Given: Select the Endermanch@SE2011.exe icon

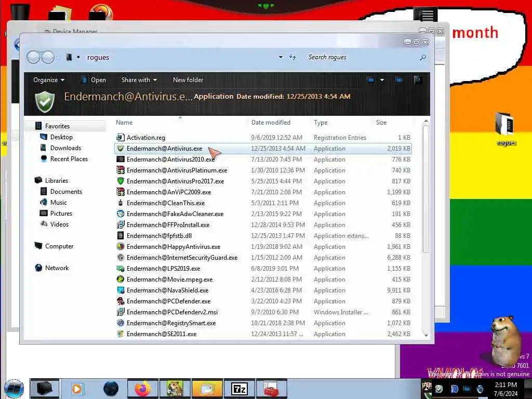Looking at the screenshot, I should click(x=120, y=334).
